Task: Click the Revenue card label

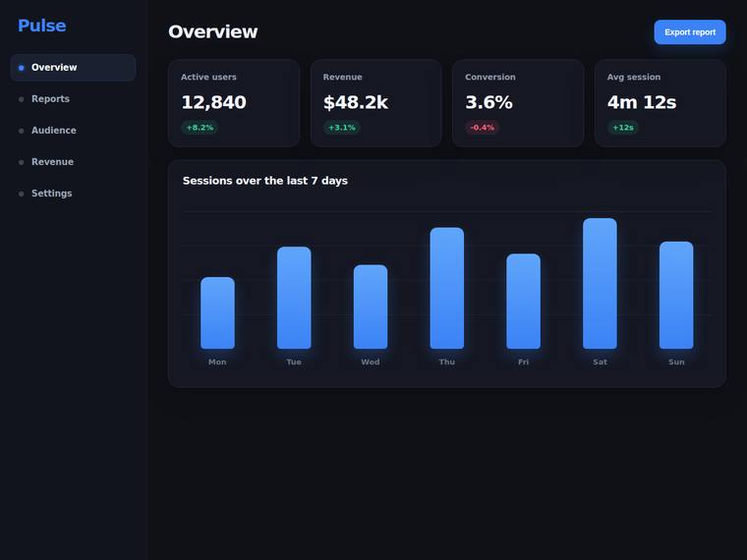Action: (x=342, y=78)
